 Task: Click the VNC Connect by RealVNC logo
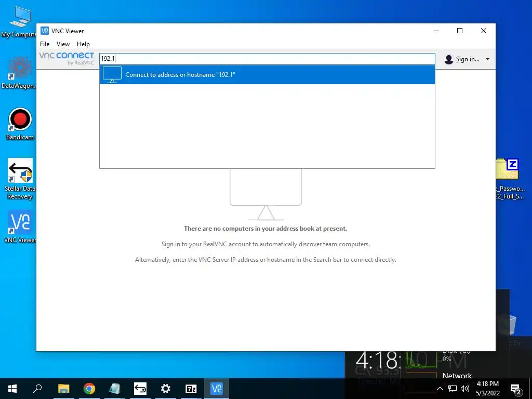66,58
